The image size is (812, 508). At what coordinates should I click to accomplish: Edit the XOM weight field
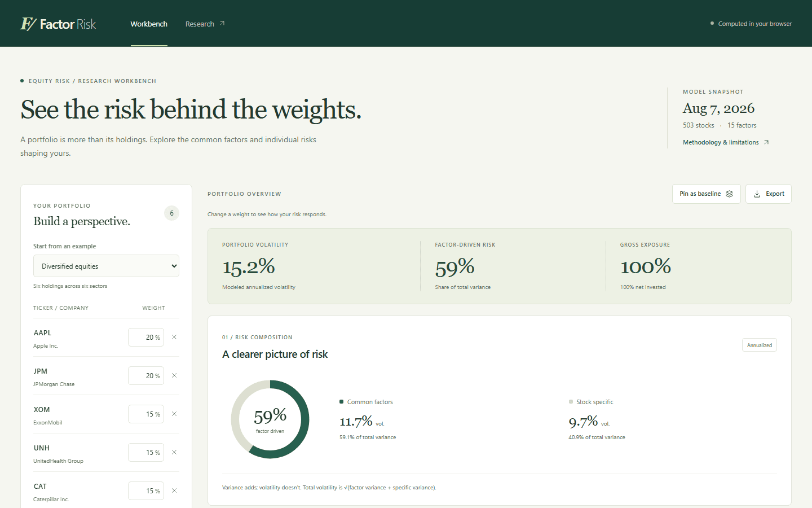146,414
